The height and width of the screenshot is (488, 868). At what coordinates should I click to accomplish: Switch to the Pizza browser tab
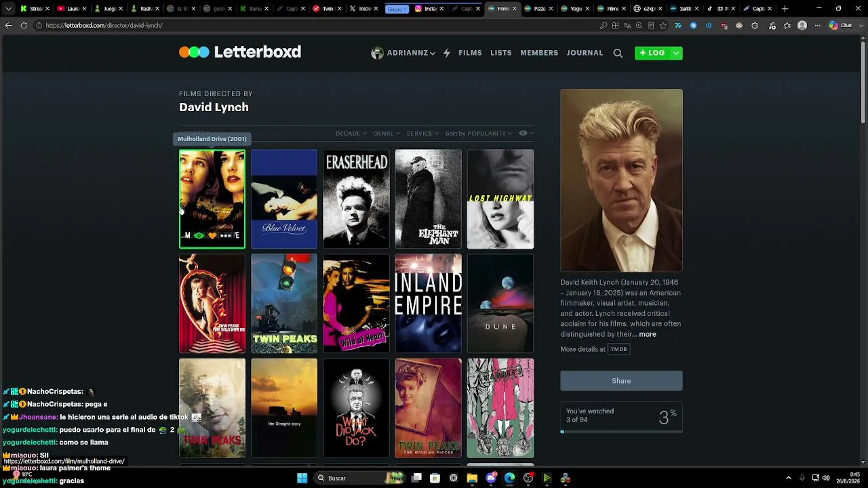[x=539, y=9]
